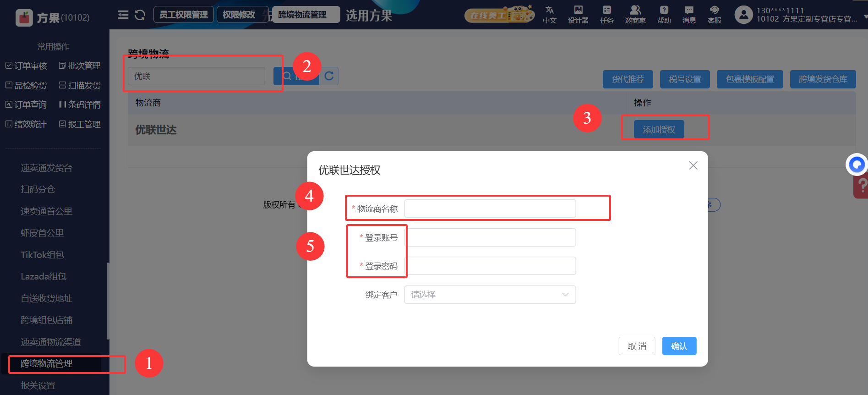The width and height of the screenshot is (868, 395).
Task: Open 扫码分仓 in the sidebar
Action: (x=38, y=190)
